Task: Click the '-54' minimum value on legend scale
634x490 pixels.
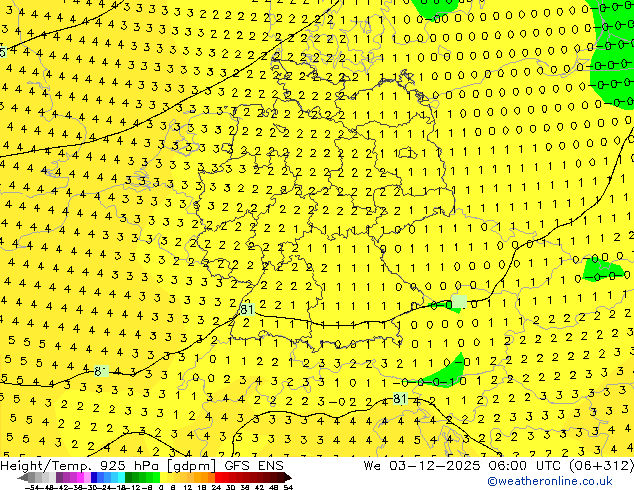Action: pyautogui.click(x=32, y=487)
